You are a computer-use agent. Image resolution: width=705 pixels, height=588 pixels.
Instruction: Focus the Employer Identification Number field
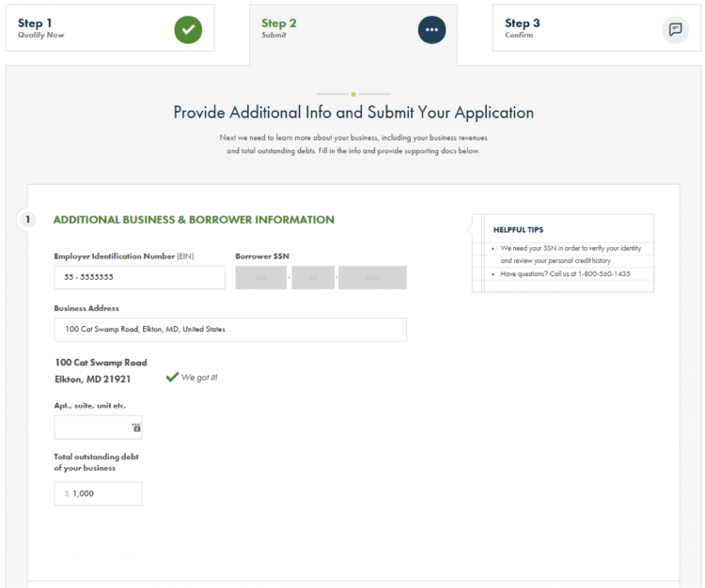(x=139, y=278)
